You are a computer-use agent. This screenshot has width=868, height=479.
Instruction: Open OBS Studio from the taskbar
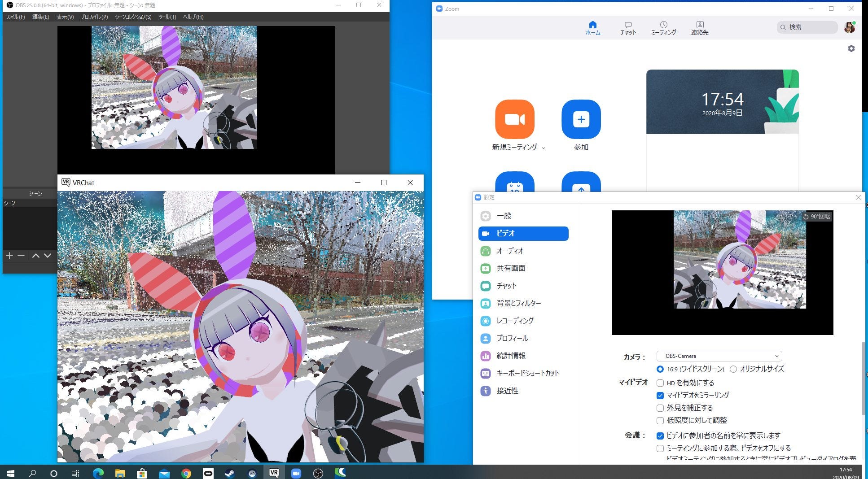click(318, 473)
